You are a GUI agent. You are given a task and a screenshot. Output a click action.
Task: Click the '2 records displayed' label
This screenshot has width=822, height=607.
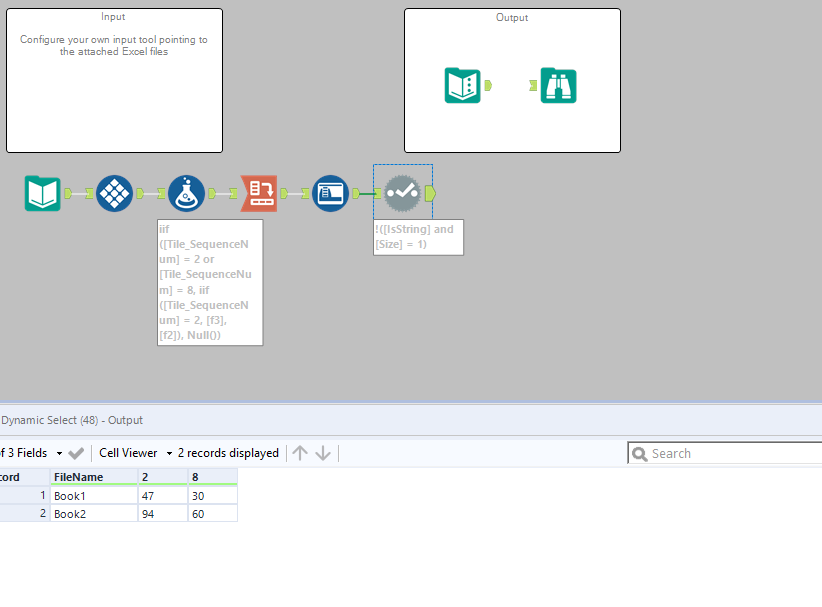pyautogui.click(x=228, y=453)
